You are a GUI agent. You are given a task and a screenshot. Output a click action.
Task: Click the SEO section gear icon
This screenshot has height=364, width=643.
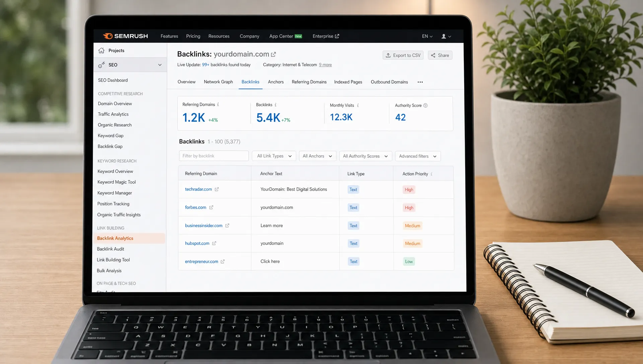(x=101, y=65)
